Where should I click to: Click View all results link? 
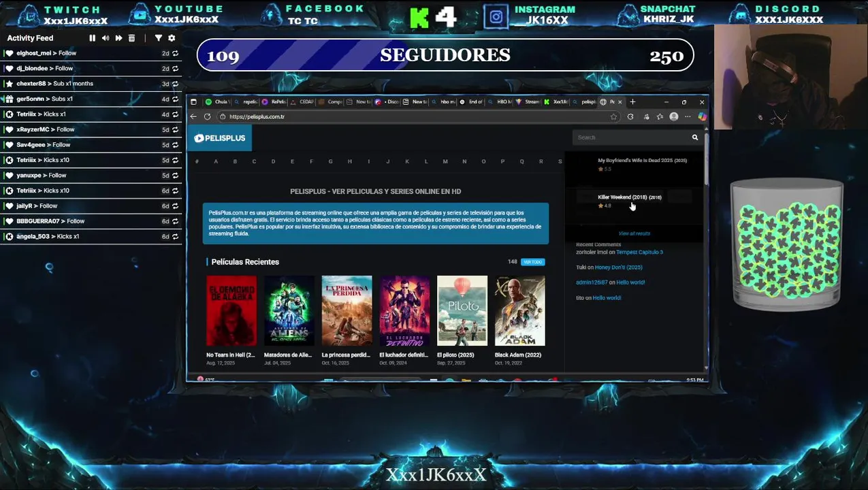click(x=634, y=233)
